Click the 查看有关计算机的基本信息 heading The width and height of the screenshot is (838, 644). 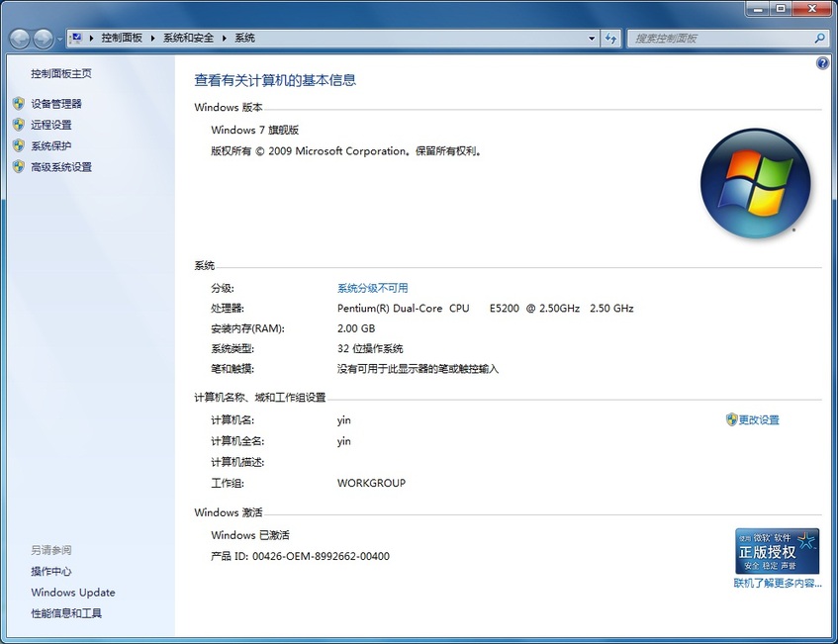click(275, 80)
